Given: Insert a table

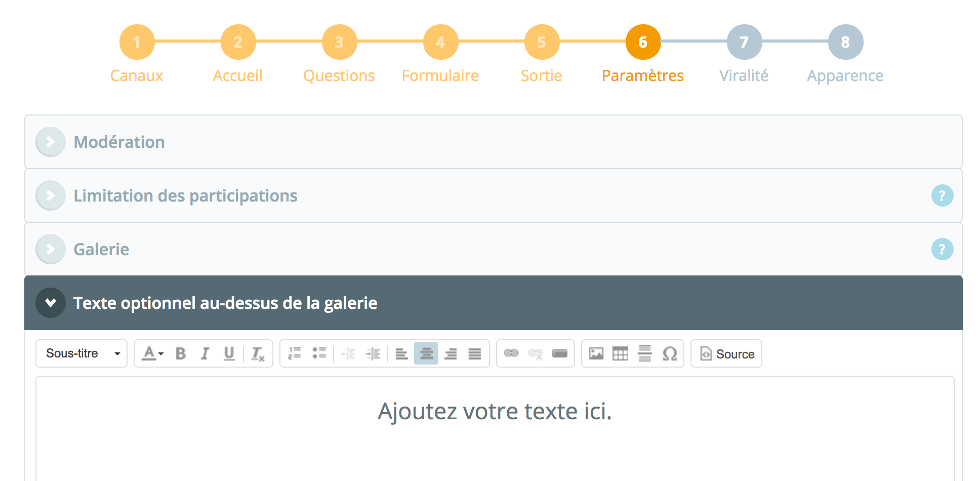Looking at the screenshot, I should 620,353.
